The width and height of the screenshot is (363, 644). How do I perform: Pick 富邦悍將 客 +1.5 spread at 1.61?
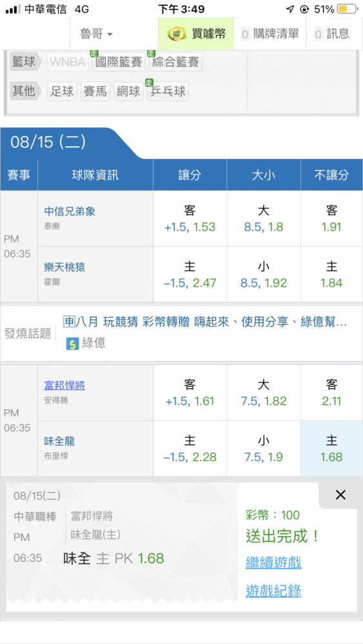(190, 393)
